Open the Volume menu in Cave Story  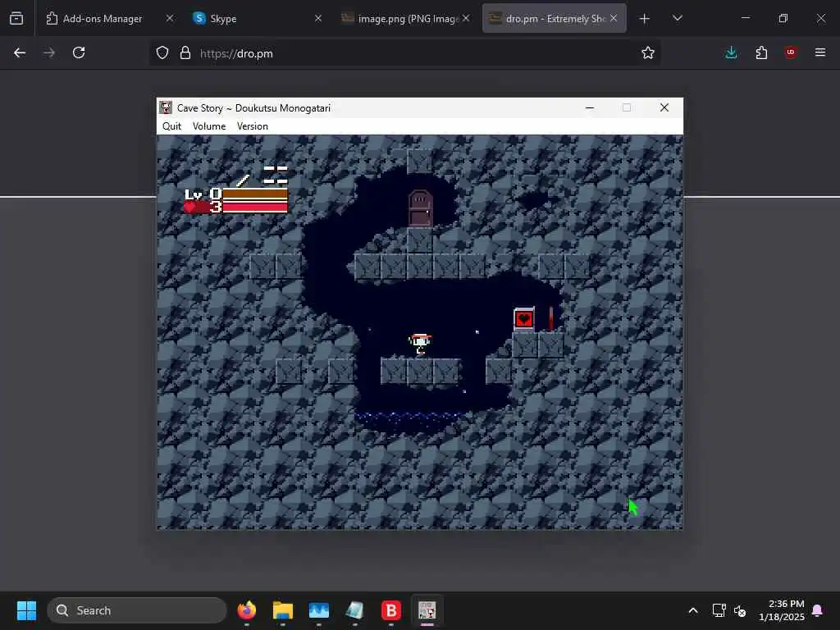pyautogui.click(x=209, y=126)
